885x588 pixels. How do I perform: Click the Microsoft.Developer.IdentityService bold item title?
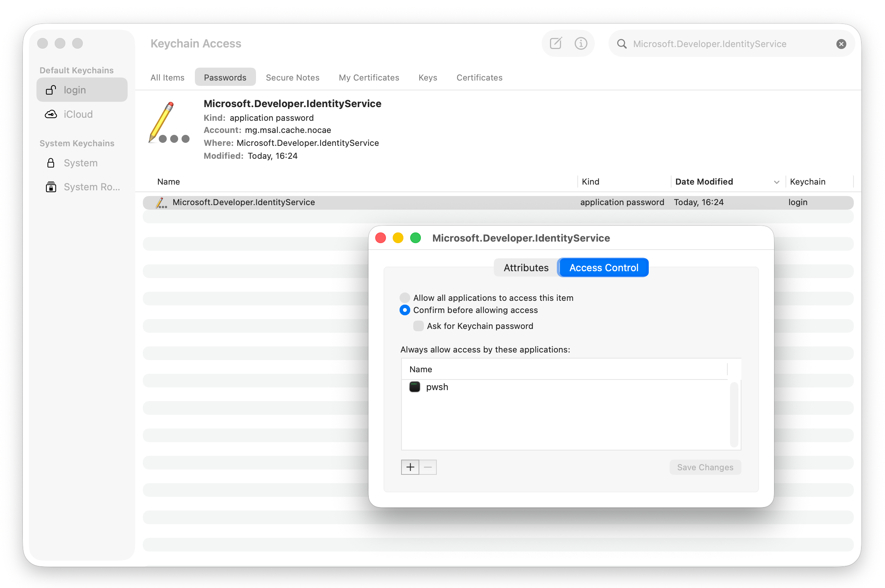pyautogui.click(x=292, y=104)
